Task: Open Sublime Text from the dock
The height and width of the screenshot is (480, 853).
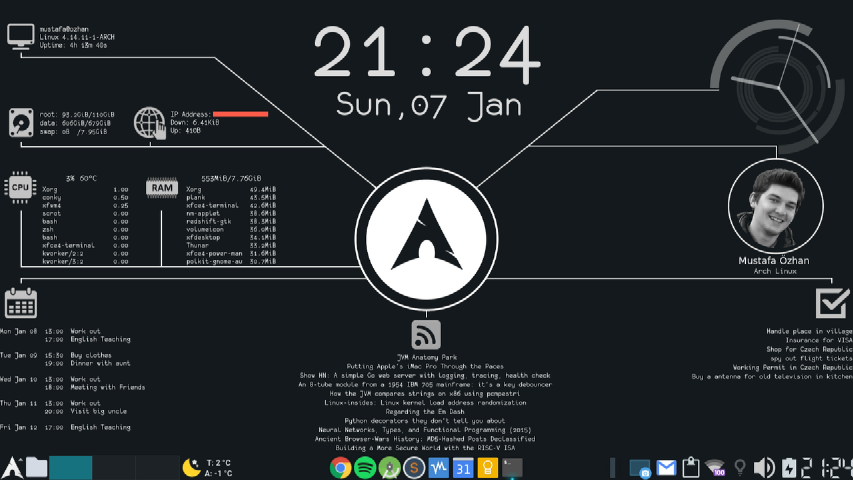Action: pos(414,467)
